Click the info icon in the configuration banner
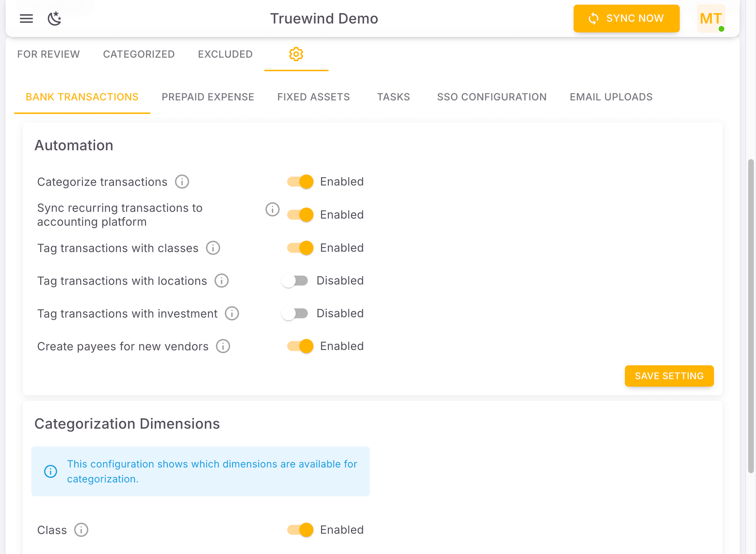The image size is (756, 554). point(50,471)
